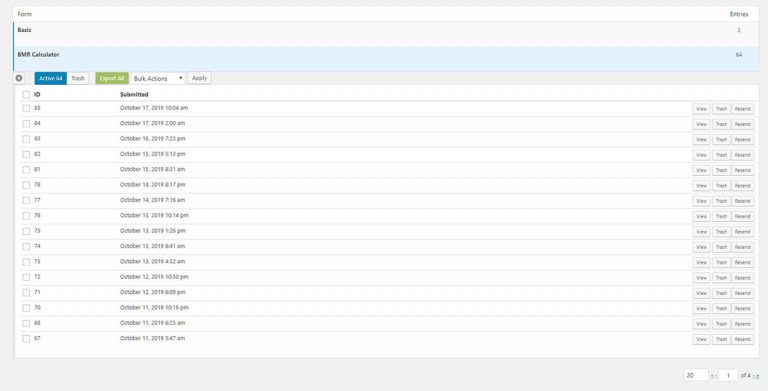View entry 85 from October 17 10:04 am
Viewport: 768px width, 391px height.
pyautogui.click(x=701, y=109)
